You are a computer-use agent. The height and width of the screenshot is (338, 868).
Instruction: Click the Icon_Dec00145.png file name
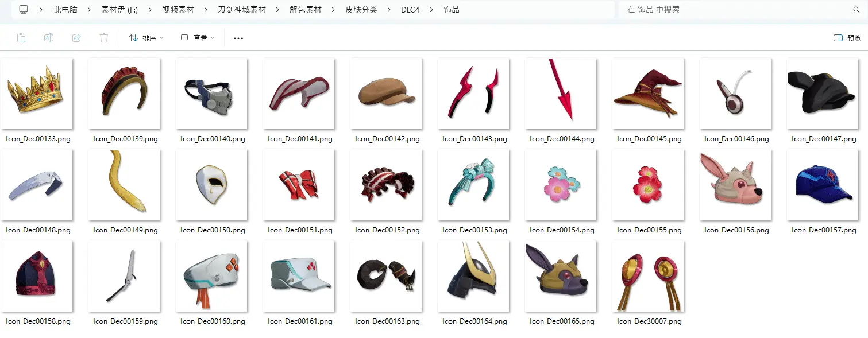tap(649, 139)
